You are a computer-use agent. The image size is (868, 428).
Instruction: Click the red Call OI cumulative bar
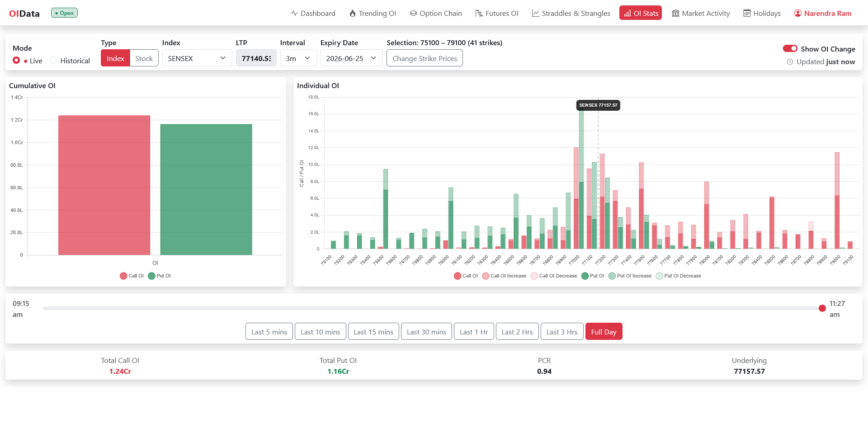[104, 185]
